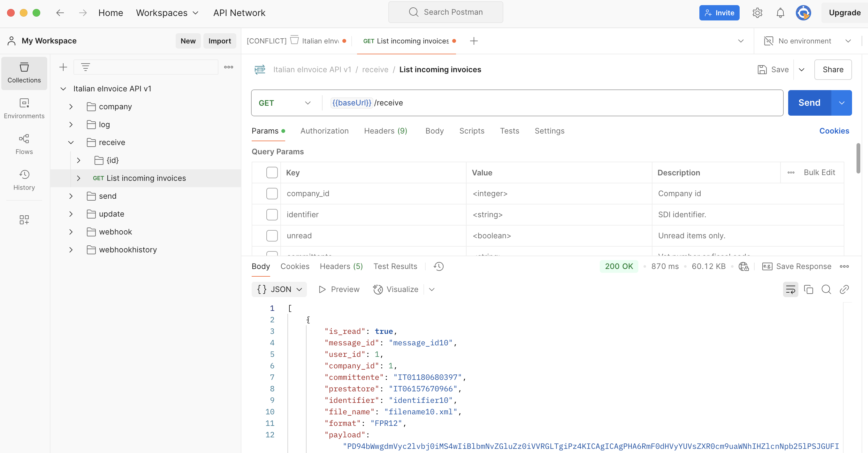Click the HTTP request type icon
868x453 pixels.
click(259, 69)
